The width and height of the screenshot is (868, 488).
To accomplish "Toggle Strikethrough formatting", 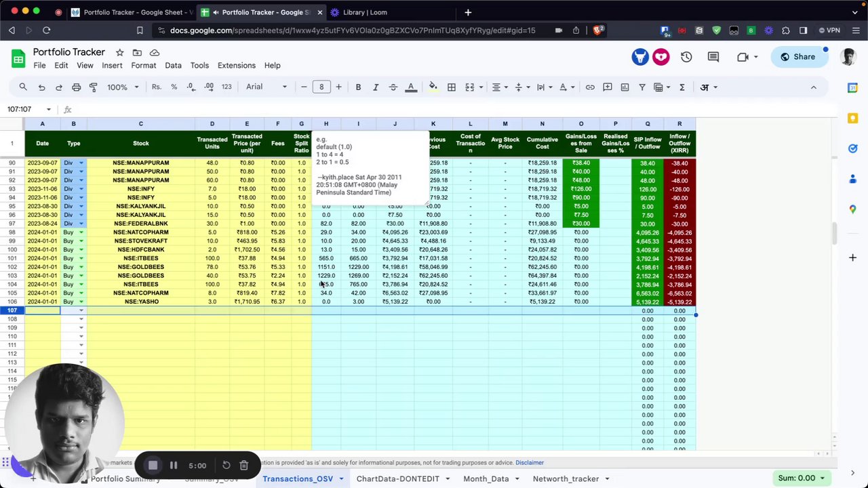I will click(x=393, y=87).
